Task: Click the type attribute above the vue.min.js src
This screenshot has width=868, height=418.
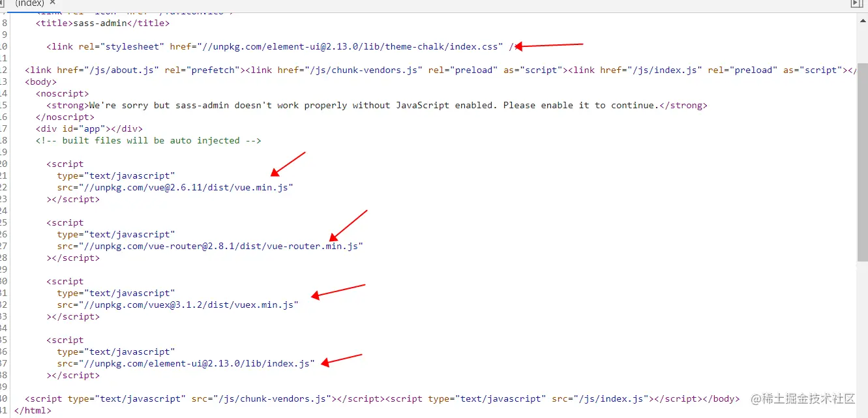Action: (x=116, y=175)
